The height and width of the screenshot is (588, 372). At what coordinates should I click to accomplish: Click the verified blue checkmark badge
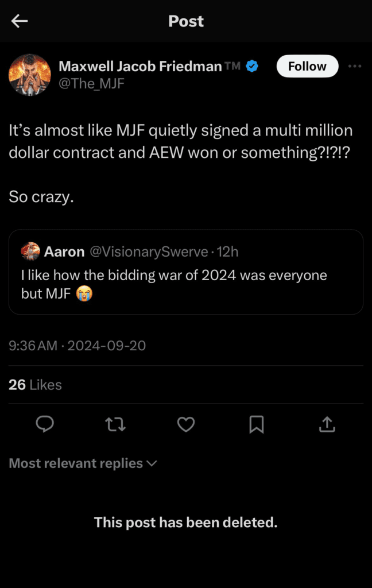point(251,65)
